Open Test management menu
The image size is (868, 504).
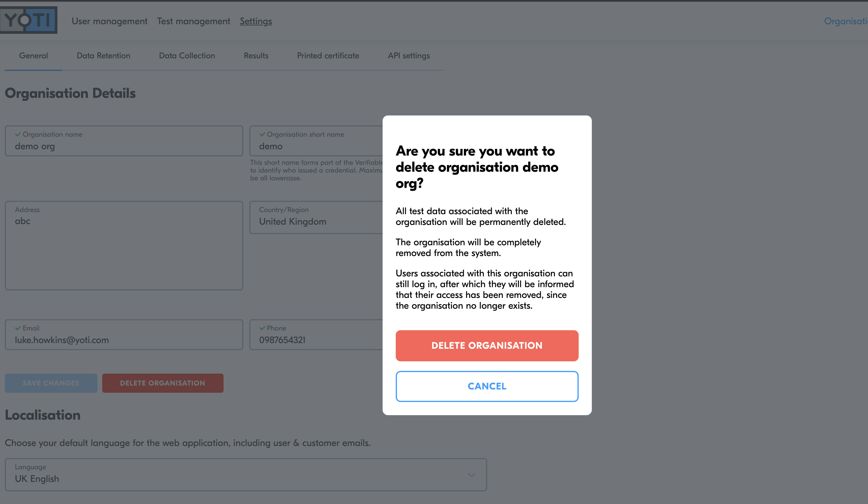[194, 21]
